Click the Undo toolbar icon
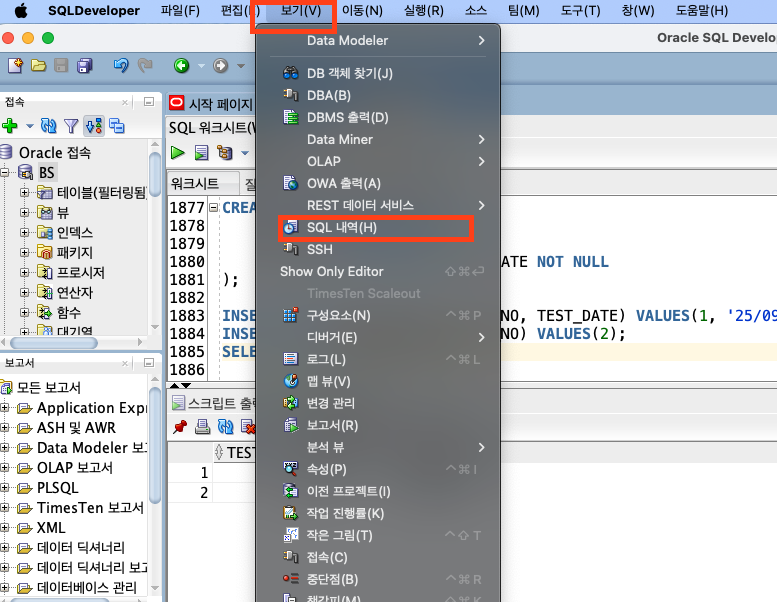This screenshot has width=777, height=602. click(121, 65)
